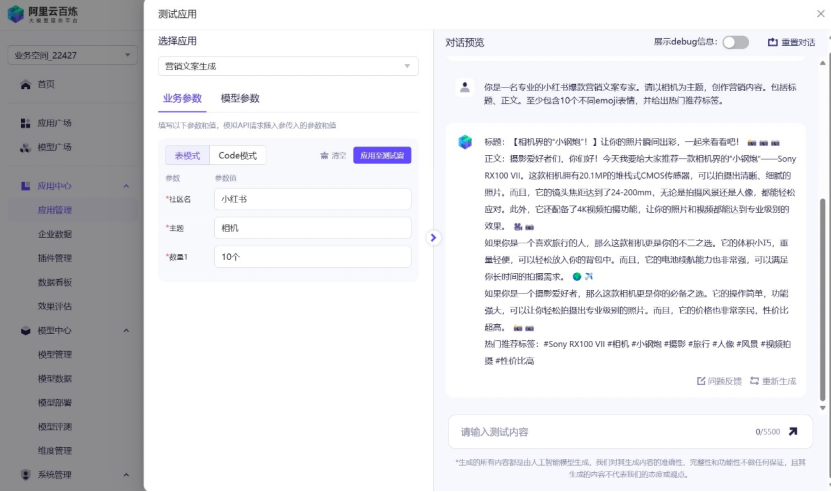Click the scrollbar up arrow in chat preview

pyautogui.click(x=823, y=63)
